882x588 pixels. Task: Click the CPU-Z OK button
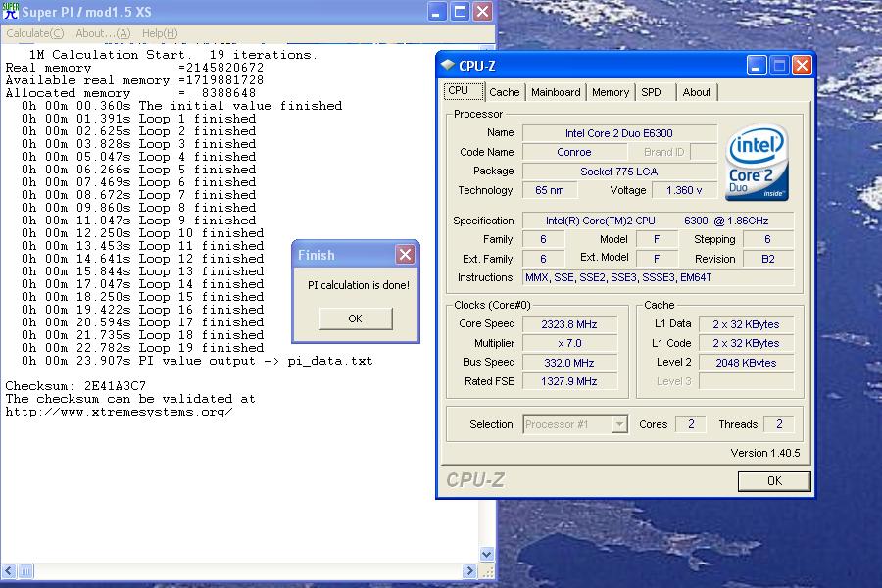[x=774, y=480]
